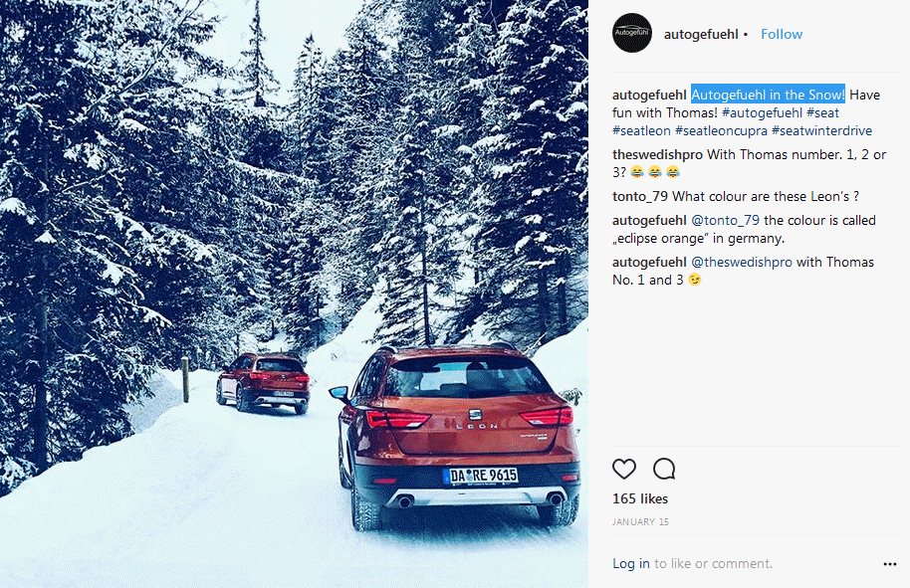
Task: Open the #autogefuehl hashtag
Action: point(762,112)
